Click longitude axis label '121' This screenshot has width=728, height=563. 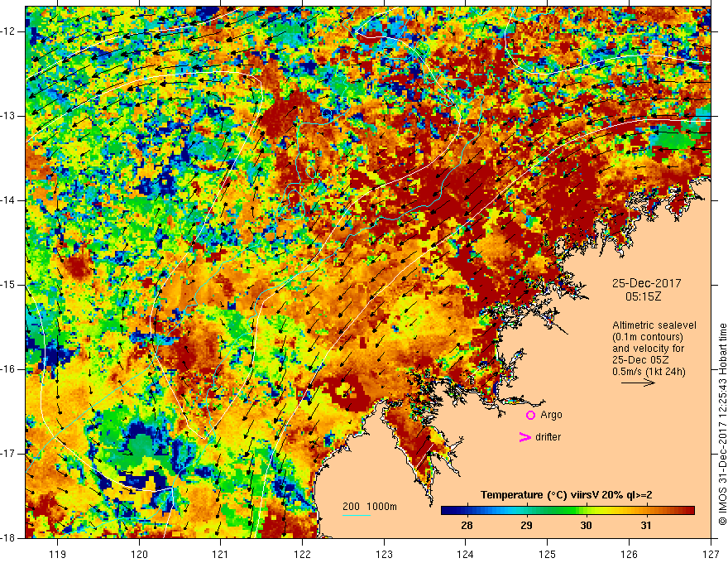(x=221, y=554)
